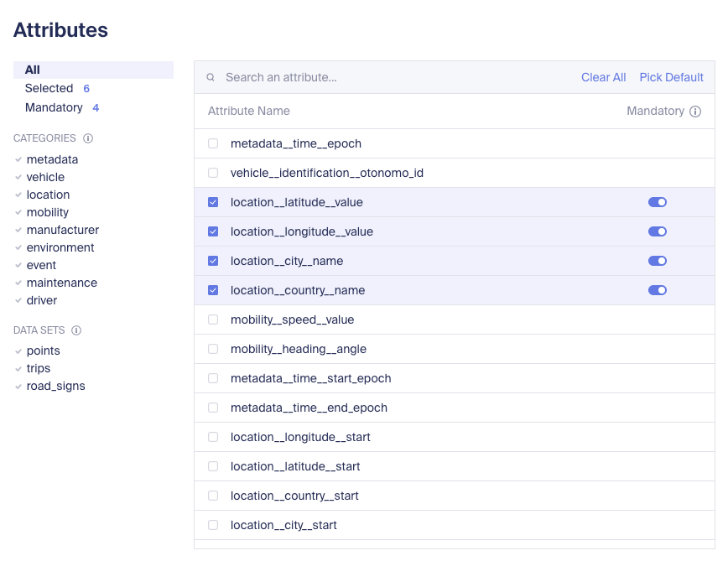Click the checkmark next to points data set
Image resolution: width=728 pixels, height=561 pixels.
pos(18,351)
